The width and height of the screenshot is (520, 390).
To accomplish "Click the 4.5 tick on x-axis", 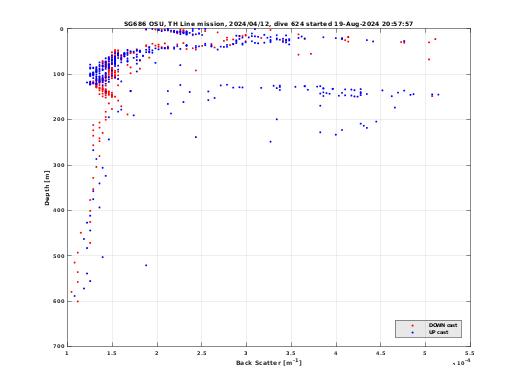I will [380, 353].
